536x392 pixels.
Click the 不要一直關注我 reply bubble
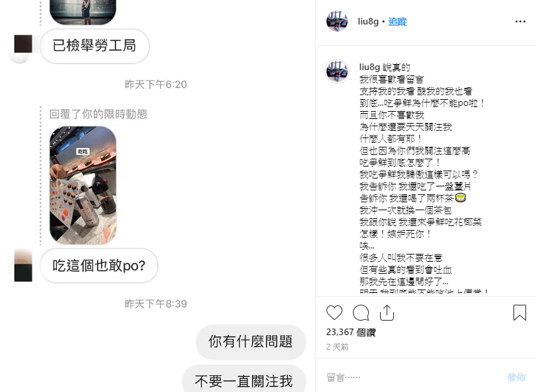pyautogui.click(x=244, y=379)
